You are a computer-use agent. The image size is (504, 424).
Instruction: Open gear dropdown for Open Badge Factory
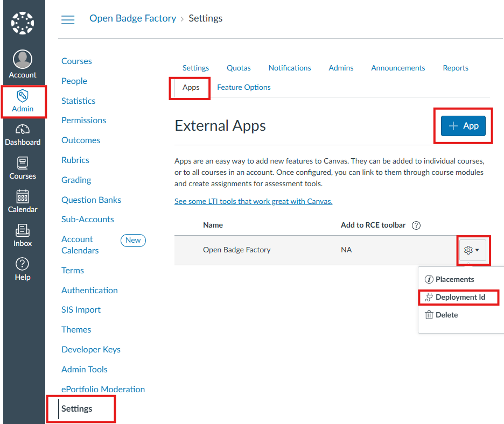tap(472, 250)
